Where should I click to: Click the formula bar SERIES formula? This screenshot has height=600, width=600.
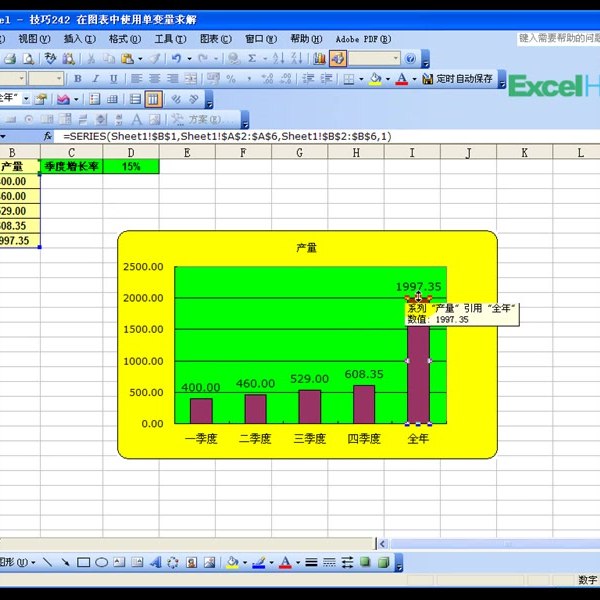(227, 137)
